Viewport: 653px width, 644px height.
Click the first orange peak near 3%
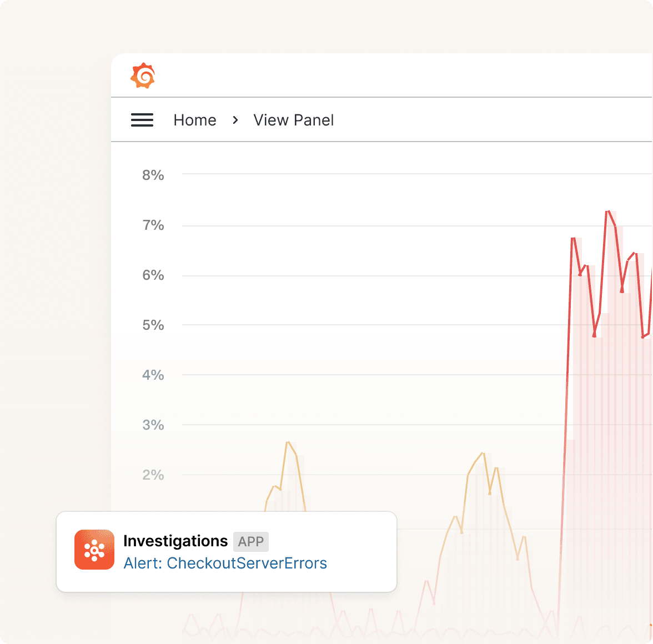coord(288,442)
